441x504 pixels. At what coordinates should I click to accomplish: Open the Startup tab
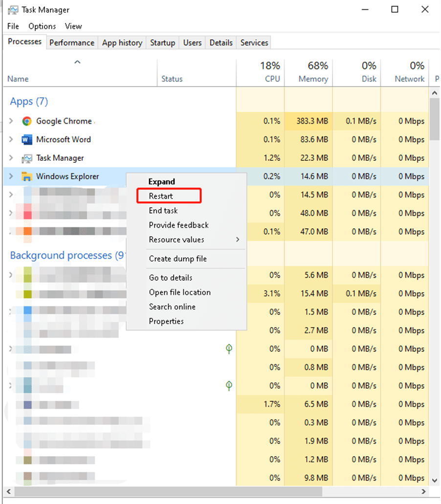pos(162,43)
